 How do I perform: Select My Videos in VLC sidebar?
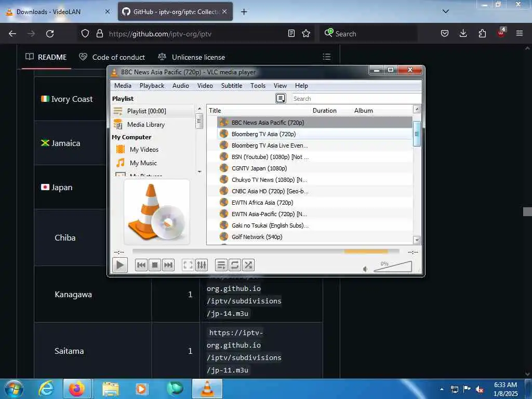tap(153, 149)
